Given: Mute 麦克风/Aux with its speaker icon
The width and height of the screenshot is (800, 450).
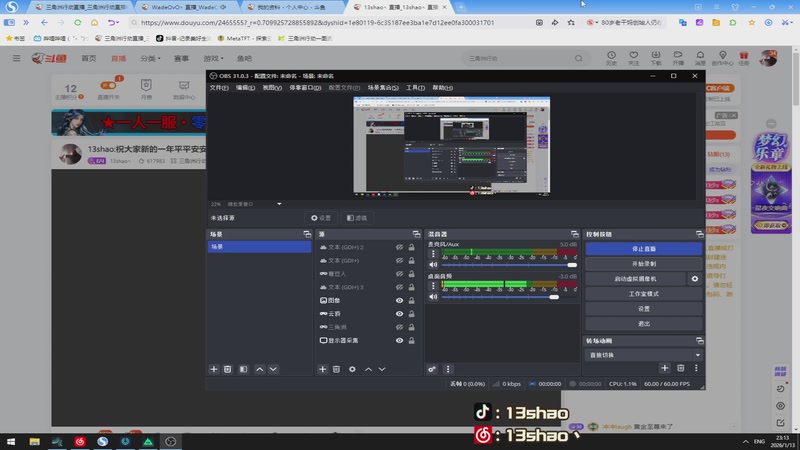Looking at the screenshot, I should (x=433, y=265).
